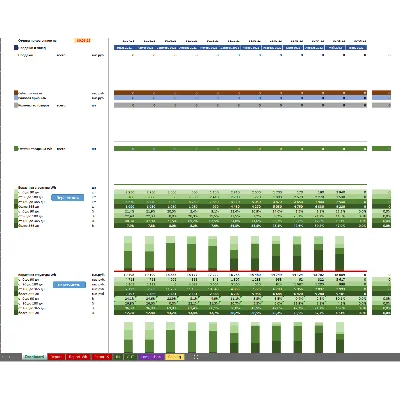Click the four-squares icon after the sheet tabs
Screen dimensions: 400x400
coord(196,357)
